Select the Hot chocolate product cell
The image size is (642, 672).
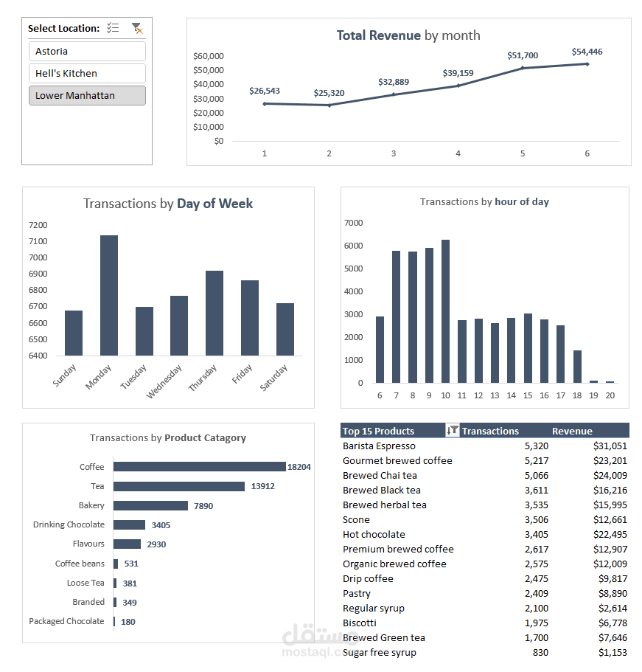click(x=374, y=535)
